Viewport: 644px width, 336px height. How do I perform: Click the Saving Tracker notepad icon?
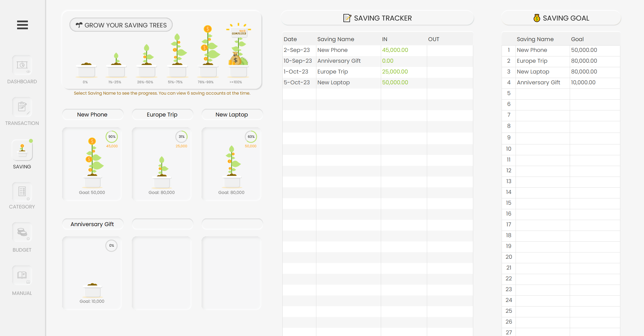(347, 18)
